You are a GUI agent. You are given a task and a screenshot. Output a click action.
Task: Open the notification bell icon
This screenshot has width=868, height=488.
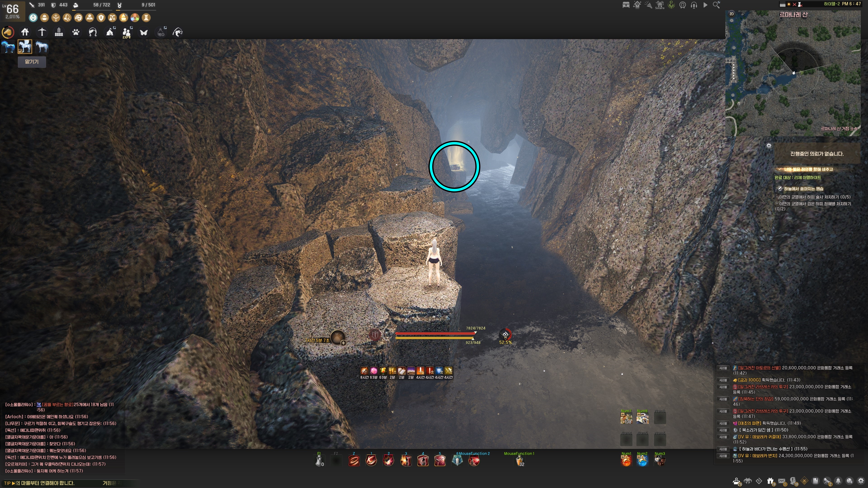tap(838, 481)
